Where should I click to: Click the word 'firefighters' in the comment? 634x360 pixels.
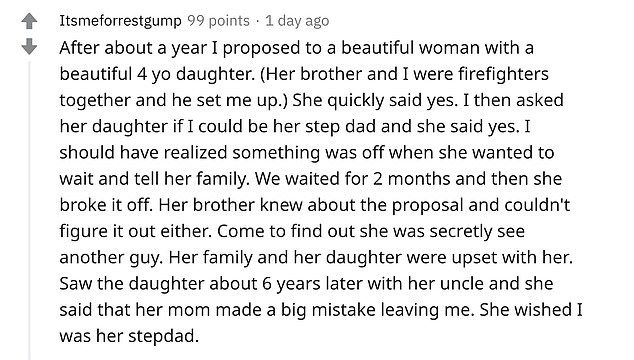coord(503,74)
